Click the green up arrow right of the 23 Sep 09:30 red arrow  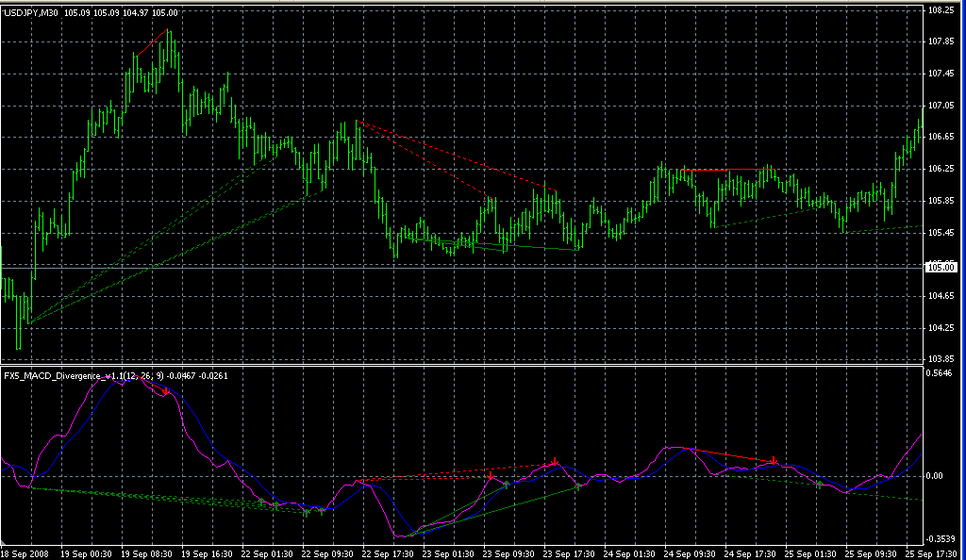click(507, 484)
